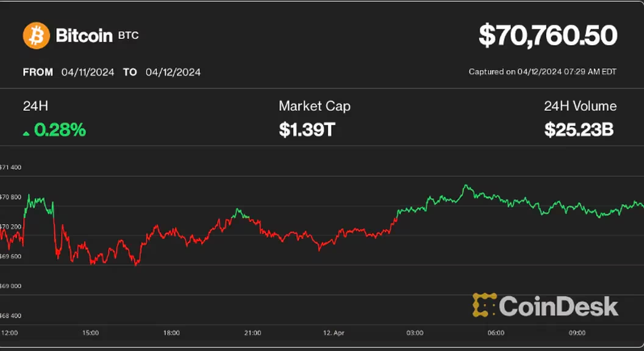This screenshot has width=644, height=351.
Task: Click the CoinDesk wordmark text
Action: [559, 306]
